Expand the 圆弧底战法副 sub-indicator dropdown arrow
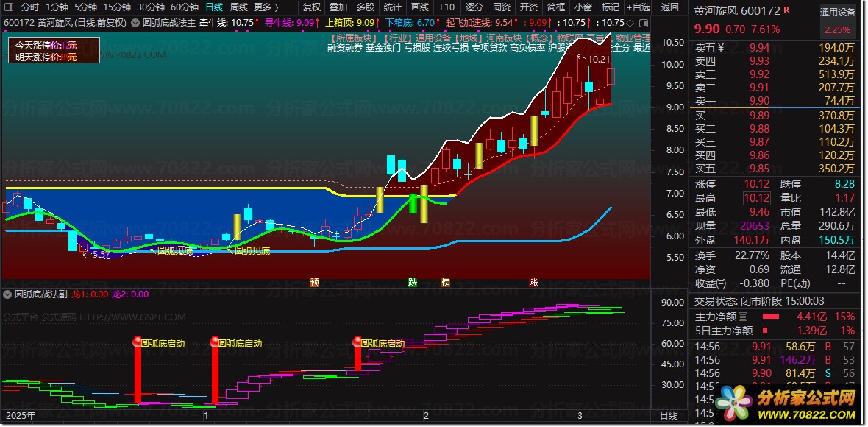This screenshot has width=868, height=427. [x=8, y=294]
